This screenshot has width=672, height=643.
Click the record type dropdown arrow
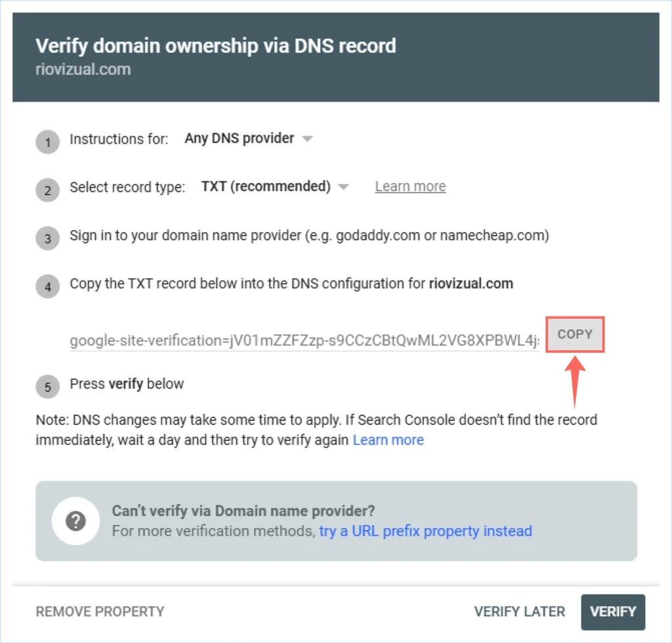coord(344,187)
